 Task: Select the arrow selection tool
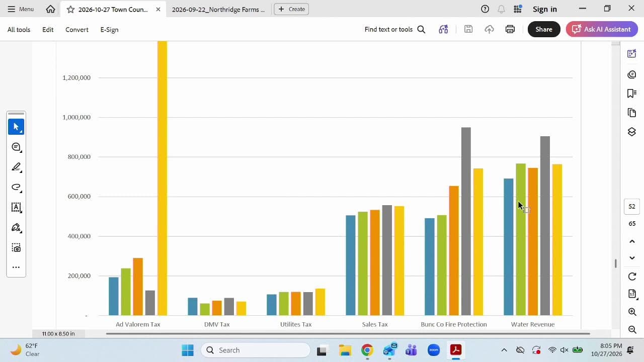click(16, 127)
